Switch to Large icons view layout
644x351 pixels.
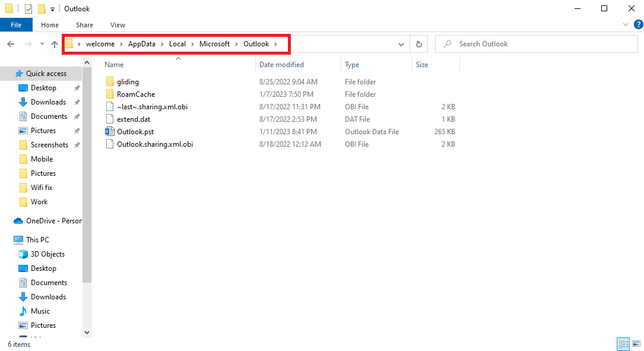click(636, 344)
